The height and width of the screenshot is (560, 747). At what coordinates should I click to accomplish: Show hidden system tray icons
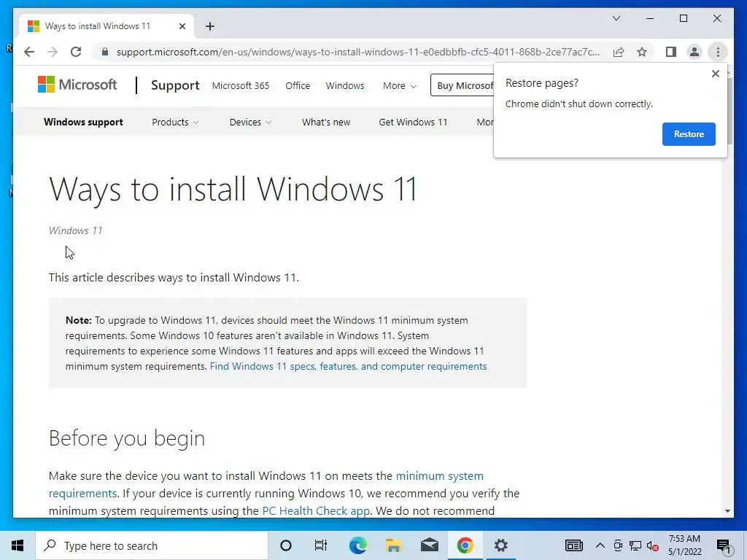pos(600,545)
